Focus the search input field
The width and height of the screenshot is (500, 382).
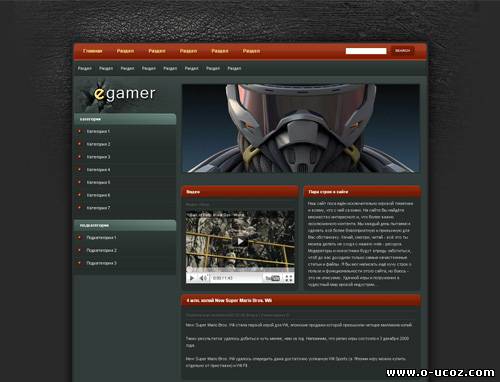[366, 51]
